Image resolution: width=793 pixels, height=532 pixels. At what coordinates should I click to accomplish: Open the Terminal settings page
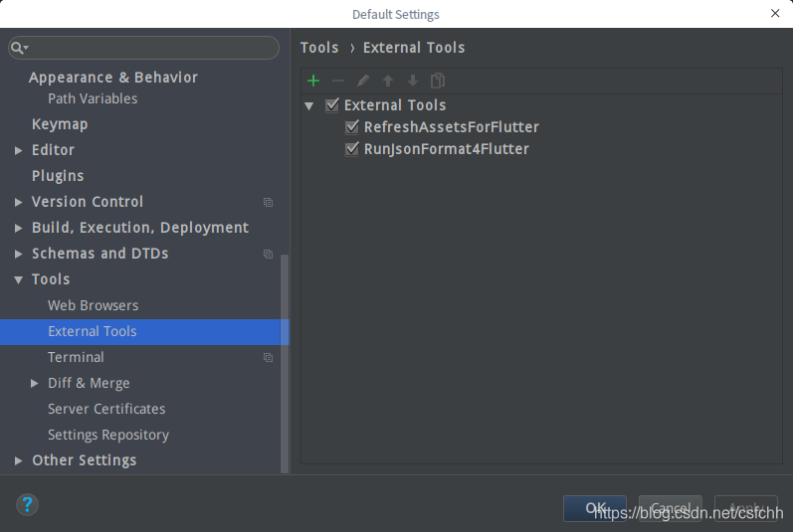tap(76, 357)
